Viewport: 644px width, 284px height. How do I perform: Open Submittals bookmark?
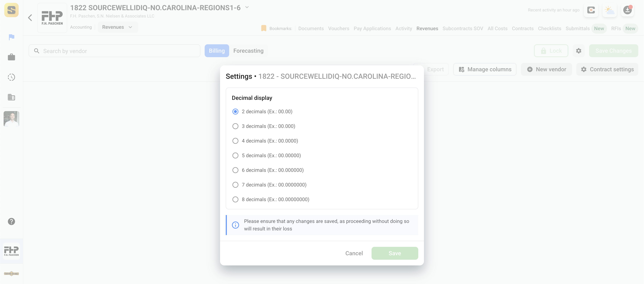pos(577,28)
